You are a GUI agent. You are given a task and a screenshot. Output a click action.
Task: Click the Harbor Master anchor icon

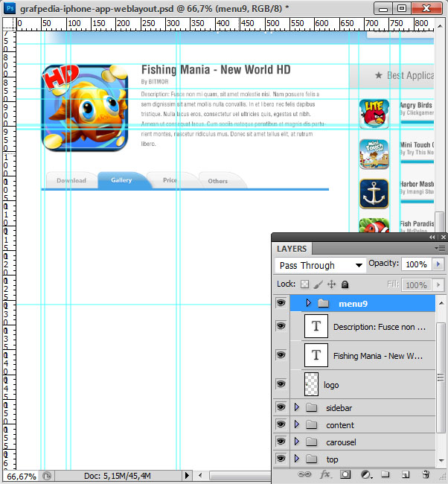point(374,194)
